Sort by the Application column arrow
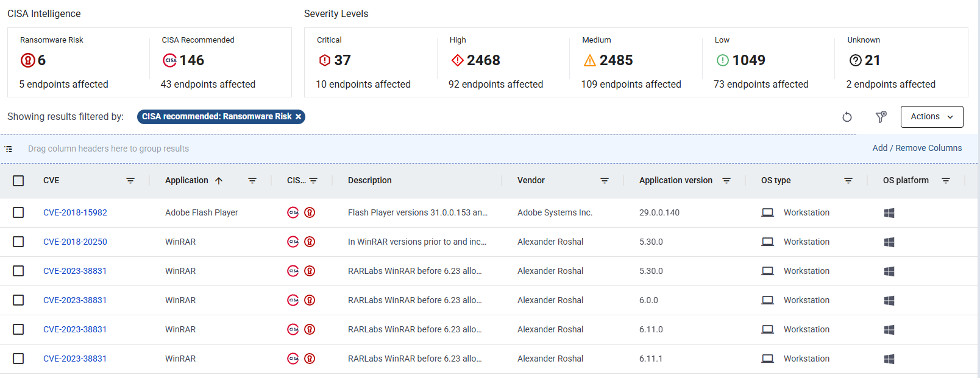The image size is (980, 378). click(x=219, y=181)
